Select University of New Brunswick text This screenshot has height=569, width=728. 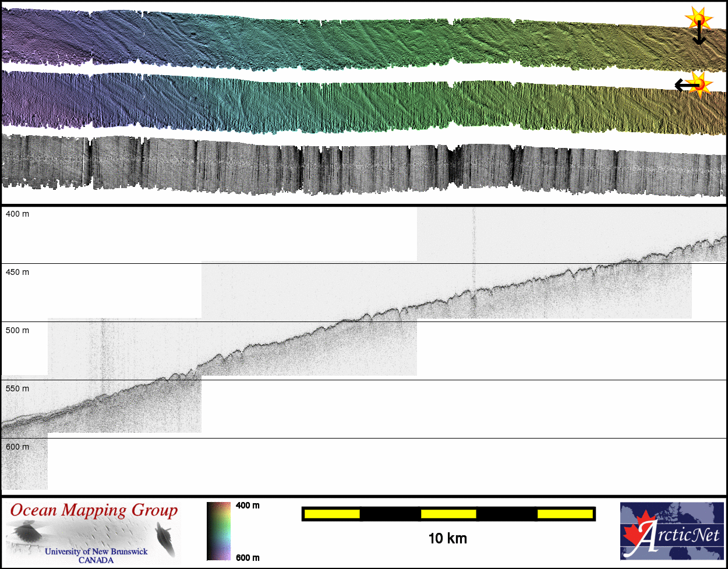click(x=96, y=552)
